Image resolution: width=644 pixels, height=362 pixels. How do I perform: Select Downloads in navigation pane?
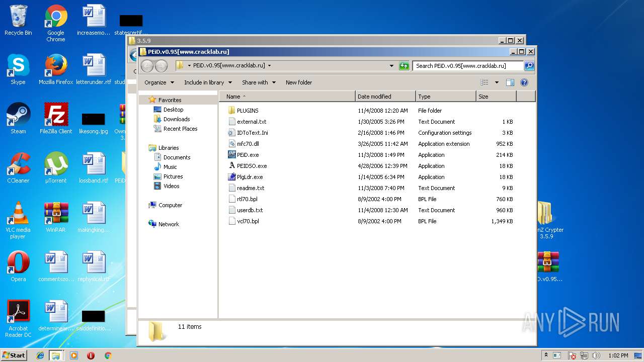[x=176, y=119]
